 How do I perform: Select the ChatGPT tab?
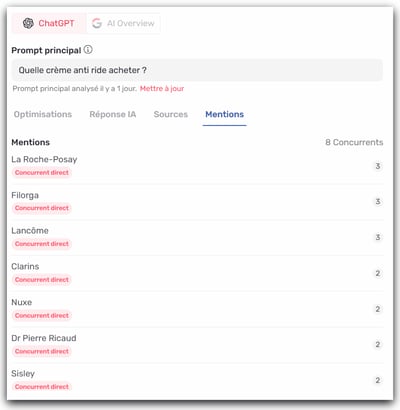point(49,23)
